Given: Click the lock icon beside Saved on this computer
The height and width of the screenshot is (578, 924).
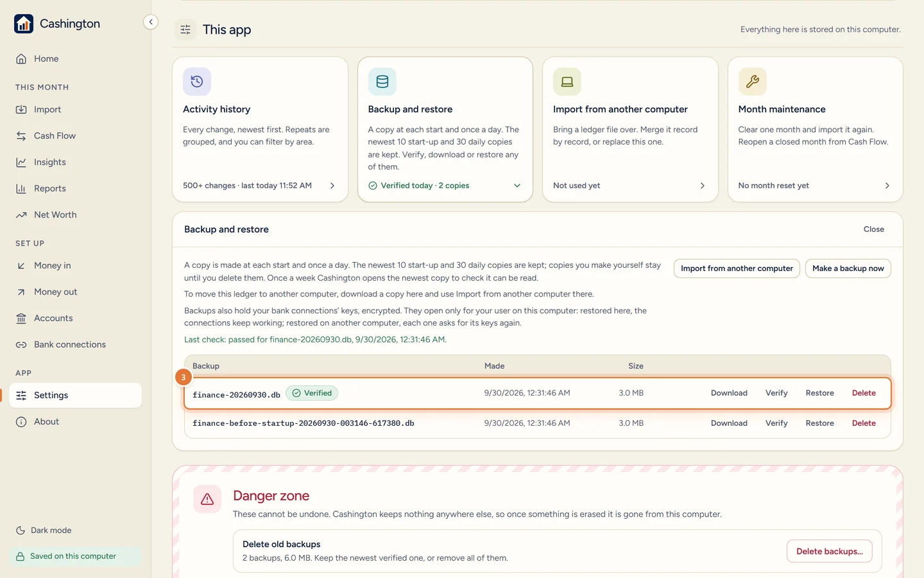Looking at the screenshot, I should [21, 557].
